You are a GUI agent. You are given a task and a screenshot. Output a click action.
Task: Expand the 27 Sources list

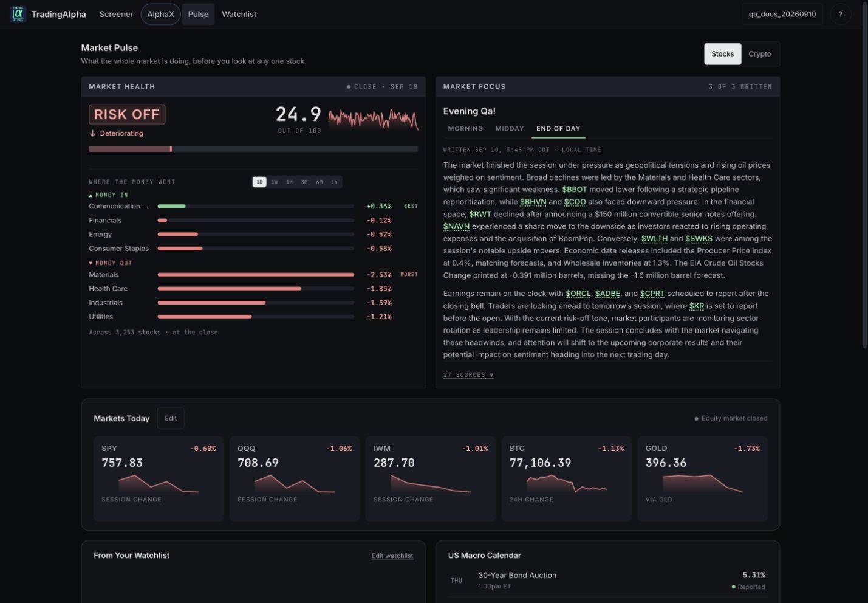point(468,375)
